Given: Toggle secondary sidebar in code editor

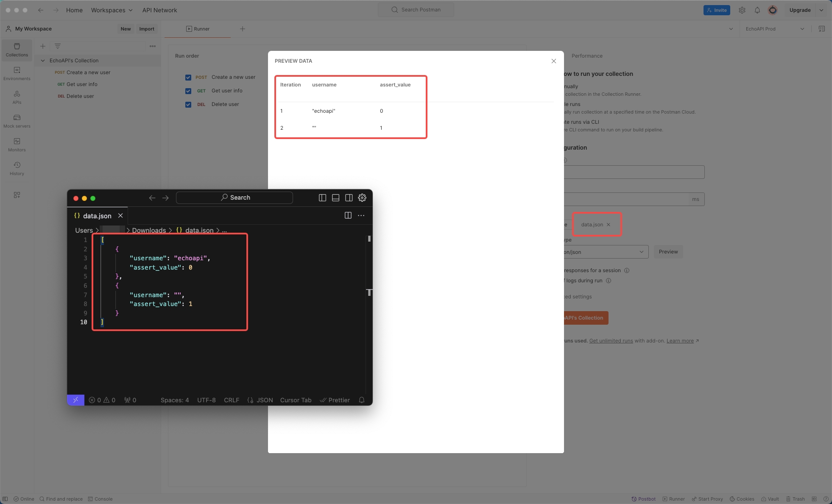Looking at the screenshot, I should 349,198.
